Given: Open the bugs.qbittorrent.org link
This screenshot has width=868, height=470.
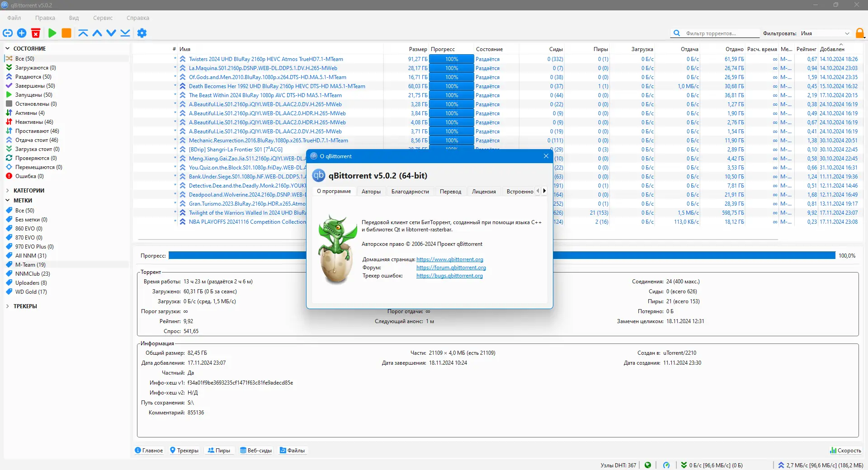Looking at the screenshot, I should 449,276.
